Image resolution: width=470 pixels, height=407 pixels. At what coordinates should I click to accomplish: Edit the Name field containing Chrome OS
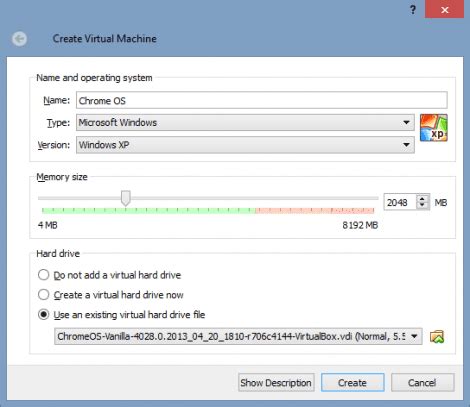(x=262, y=100)
